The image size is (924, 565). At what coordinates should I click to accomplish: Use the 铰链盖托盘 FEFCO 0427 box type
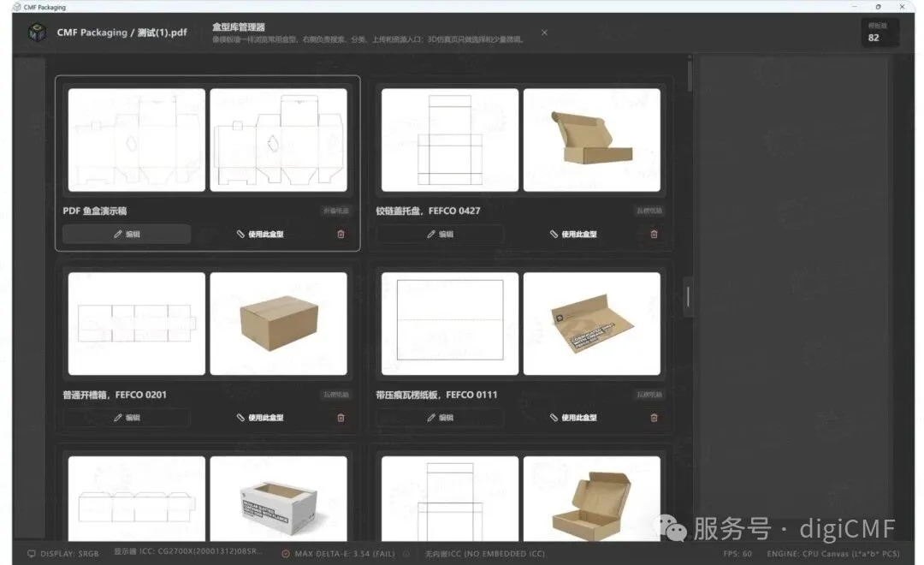click(x=573, y=235)
